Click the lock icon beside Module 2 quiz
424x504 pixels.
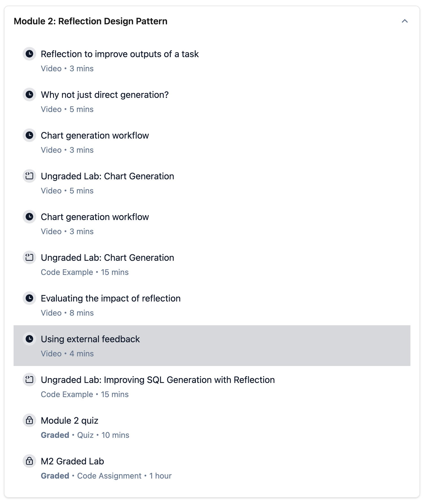click(29, 420)
